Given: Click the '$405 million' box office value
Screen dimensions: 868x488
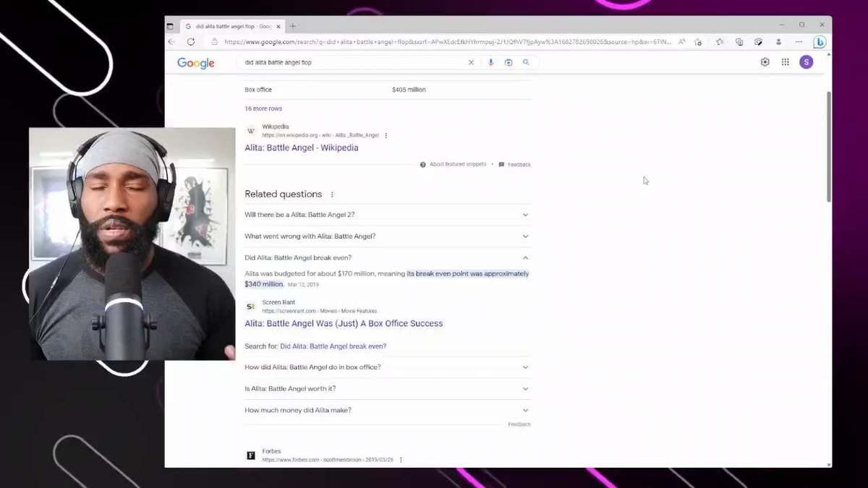Looking at the screenshot, I should point(409,90).
